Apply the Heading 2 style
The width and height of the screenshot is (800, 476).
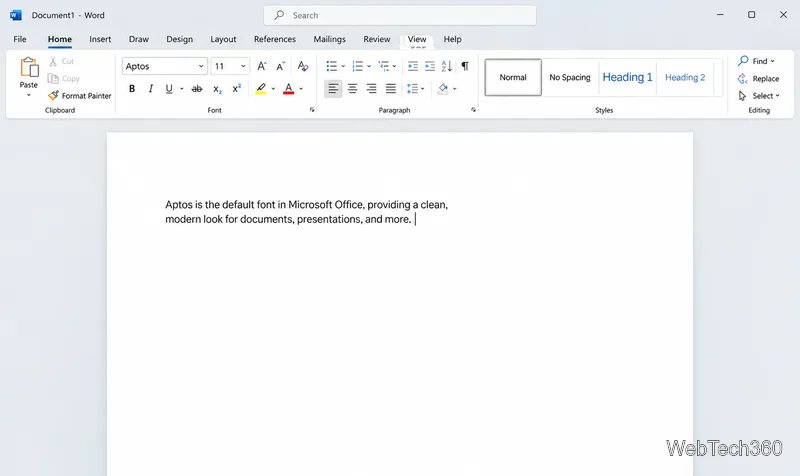[x=685, y=77]
